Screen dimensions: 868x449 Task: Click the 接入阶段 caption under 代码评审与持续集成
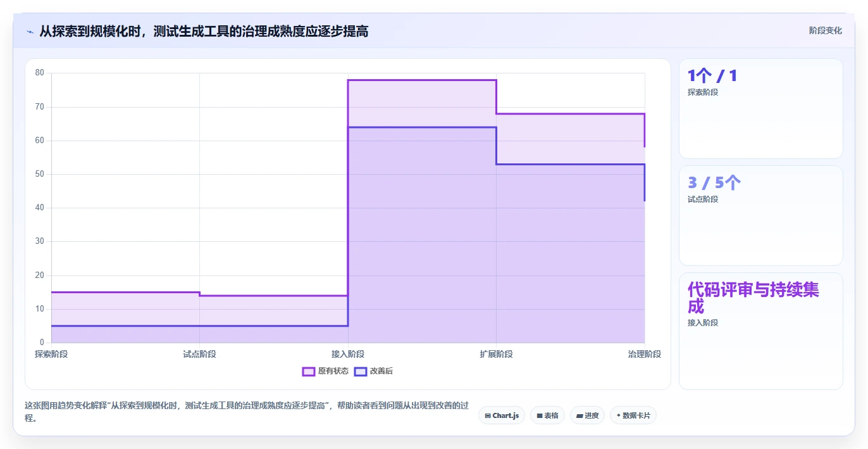(x=703, y=323)
